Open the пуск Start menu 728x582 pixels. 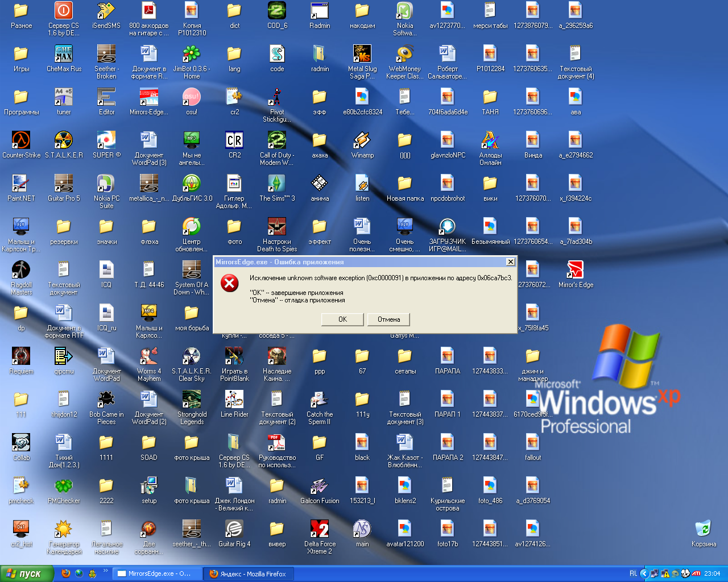pyautogui.click(x=27, y=573)
